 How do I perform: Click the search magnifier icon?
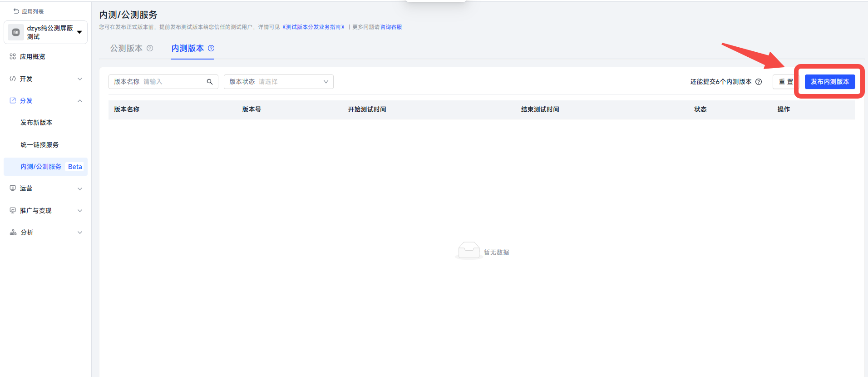click(210, 82)
